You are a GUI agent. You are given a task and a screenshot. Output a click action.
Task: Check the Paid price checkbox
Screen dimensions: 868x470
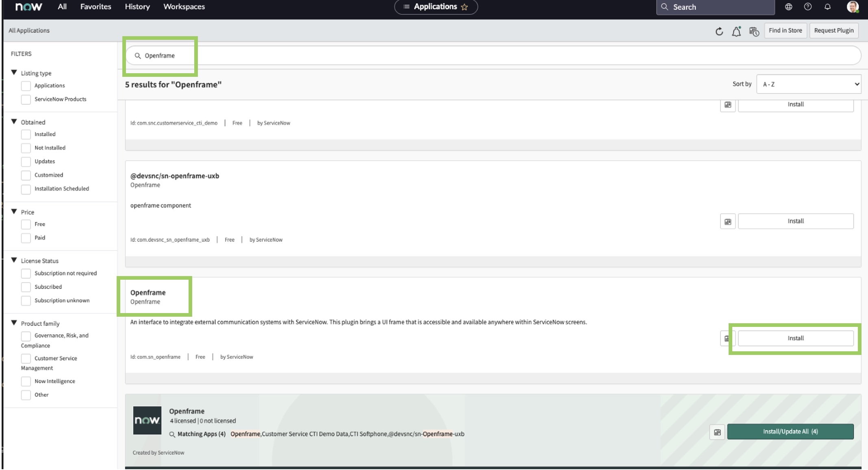coord(26,238)
